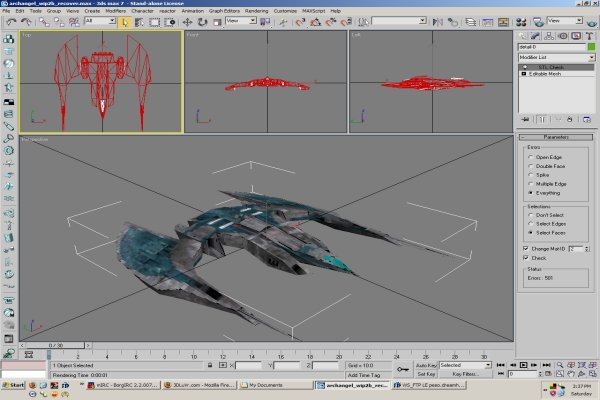Open the Material Editor spheres icon
The width and height of the screenshot is (600, 400).
pyautogui.click(x=521, y=22)
